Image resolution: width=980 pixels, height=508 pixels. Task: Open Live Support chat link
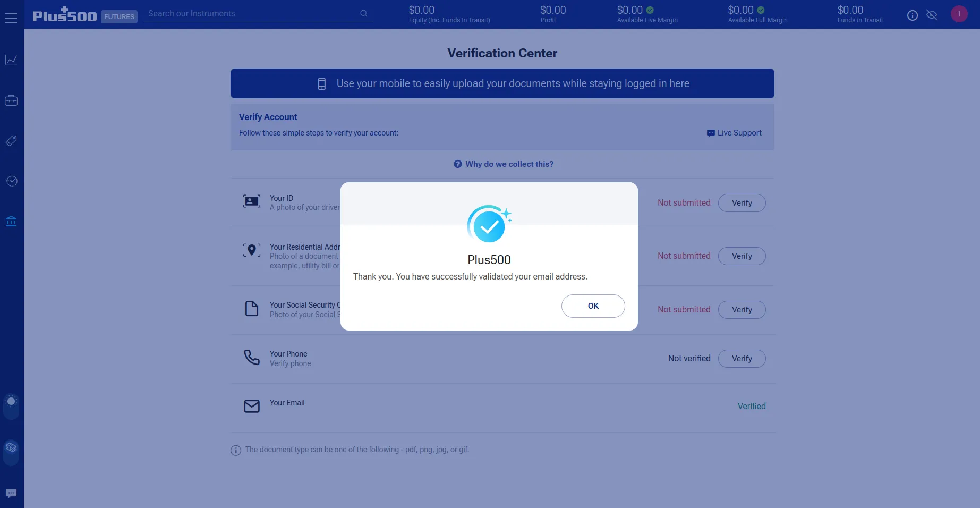click(734, 133)
